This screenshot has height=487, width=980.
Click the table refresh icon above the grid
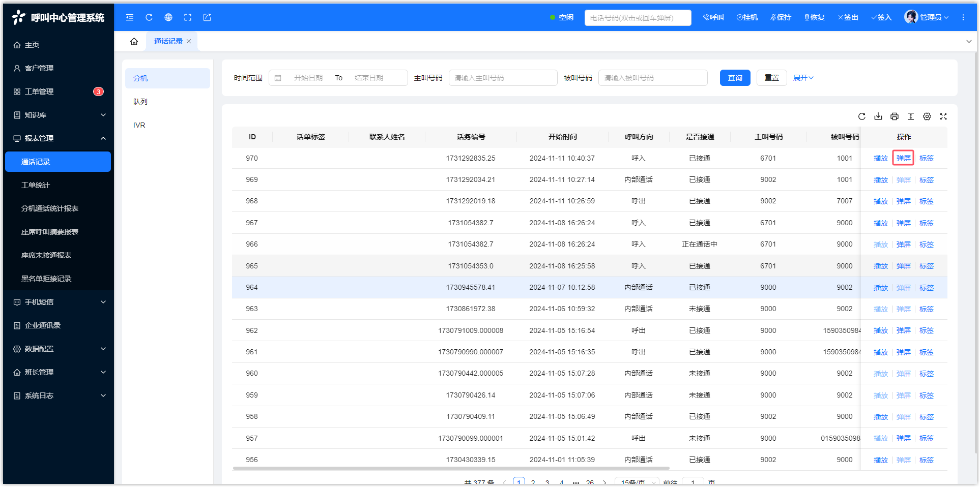(x=862, y=116)
